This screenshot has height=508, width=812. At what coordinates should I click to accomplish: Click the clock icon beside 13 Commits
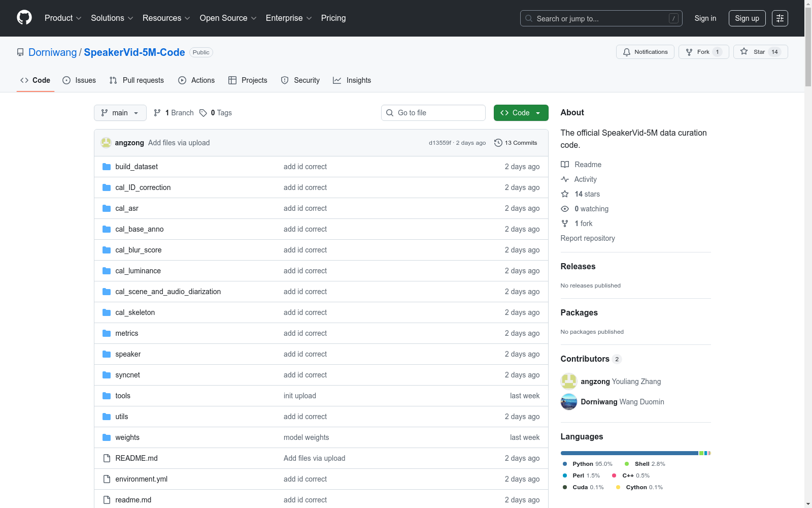[498, 143]
